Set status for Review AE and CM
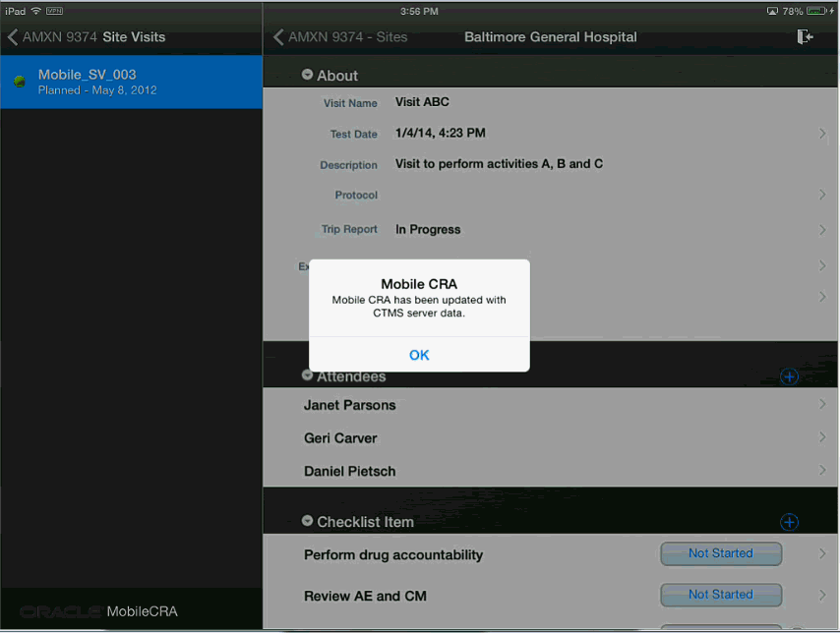Image resolution: width=840 pixels, height=633 pixels. tap(721, 595)
